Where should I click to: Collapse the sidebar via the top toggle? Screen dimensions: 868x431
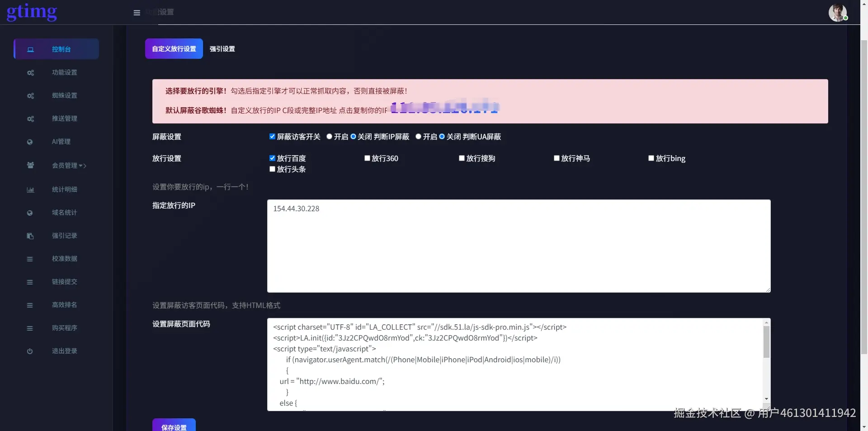pos(137,13)
